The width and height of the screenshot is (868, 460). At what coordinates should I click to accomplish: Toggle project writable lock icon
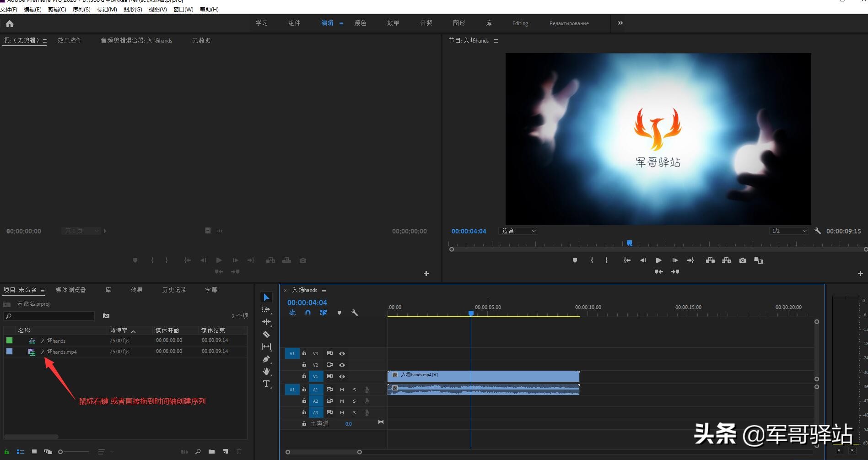[6, 452]
